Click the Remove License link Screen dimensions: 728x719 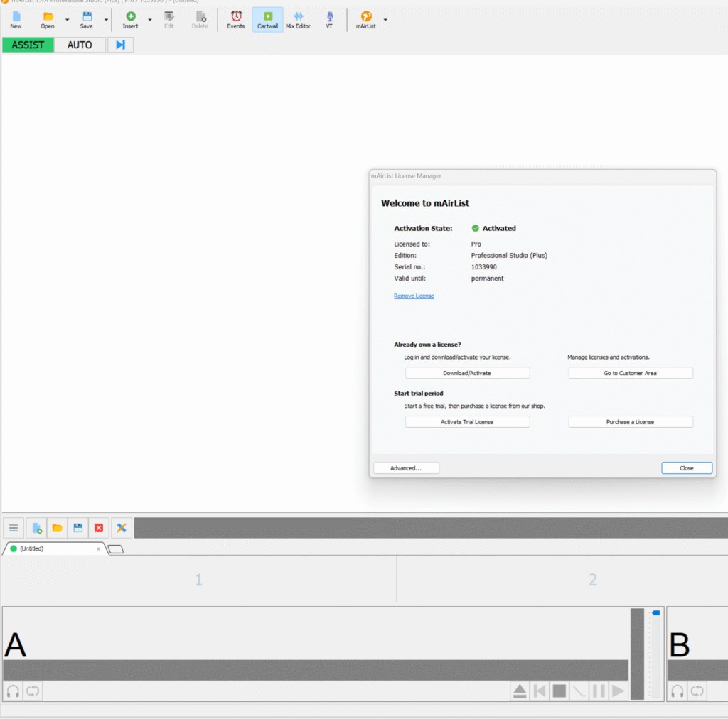pyautogui.click(x=414, y=296)
